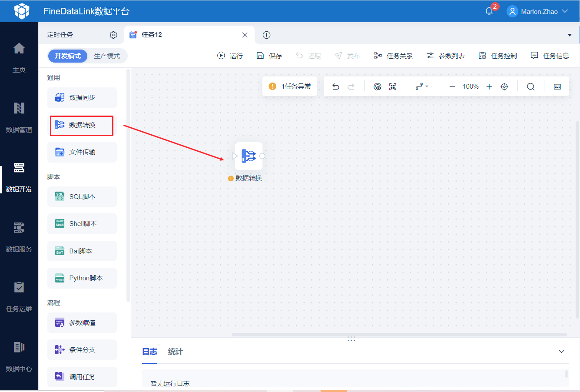Screen dimensions: 580x392
Task: Click the 运行 run button
Action: 230,56
